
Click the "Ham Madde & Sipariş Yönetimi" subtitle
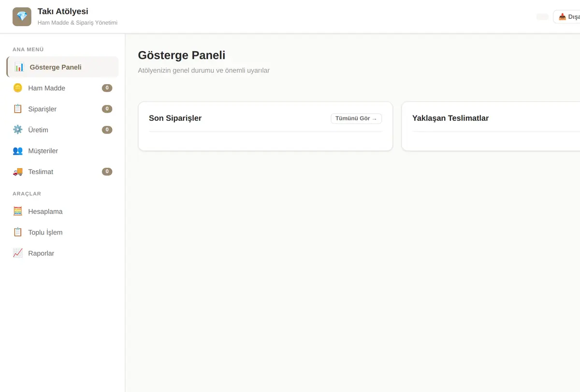(x=77, y=23)
